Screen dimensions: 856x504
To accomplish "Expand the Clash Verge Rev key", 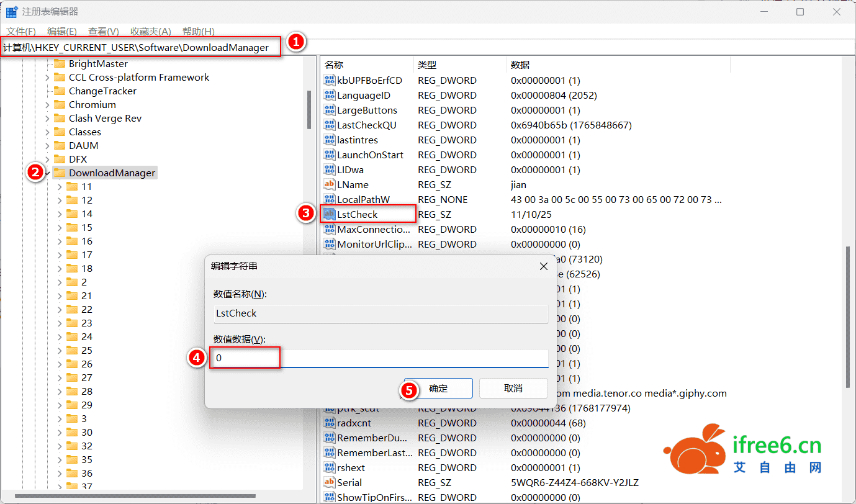I will click(47, 119).
